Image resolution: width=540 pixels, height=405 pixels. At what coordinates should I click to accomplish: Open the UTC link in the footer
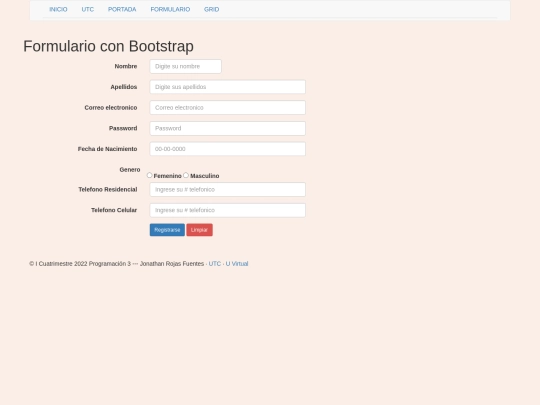coord(215,264)
